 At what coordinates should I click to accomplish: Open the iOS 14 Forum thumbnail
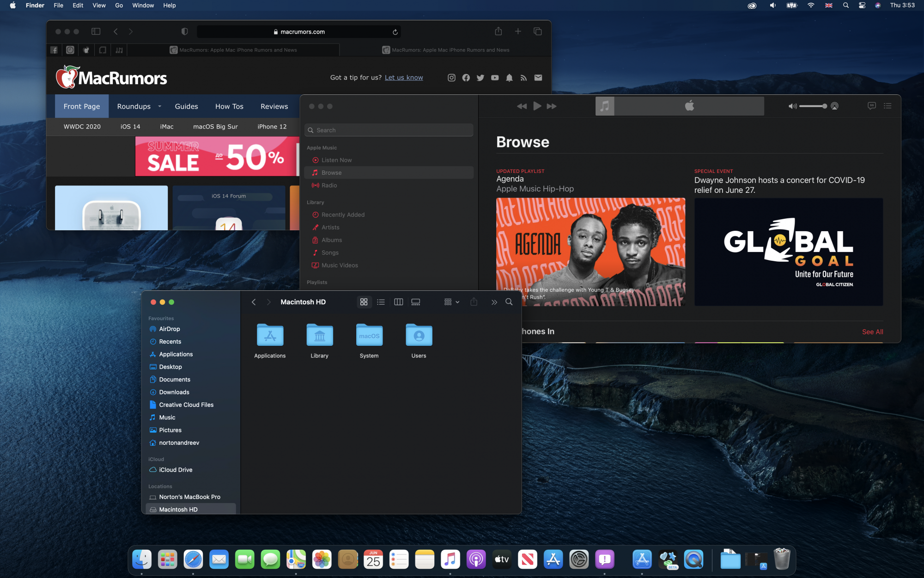coord(229,208)
